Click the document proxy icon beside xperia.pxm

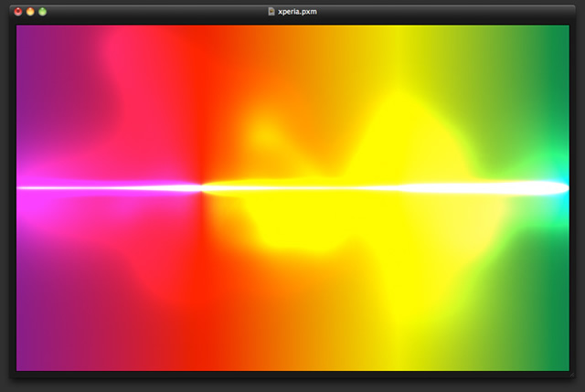pos(271,12)
